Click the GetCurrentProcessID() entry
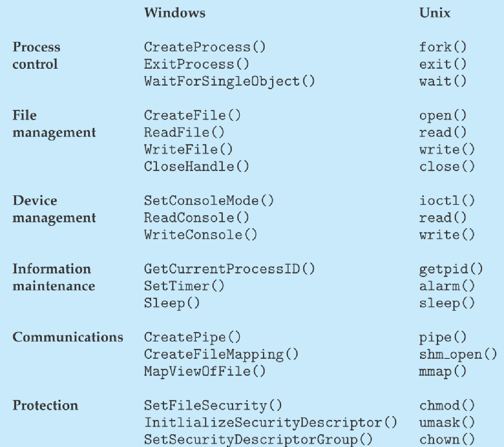504x447 pixels. 229,269
